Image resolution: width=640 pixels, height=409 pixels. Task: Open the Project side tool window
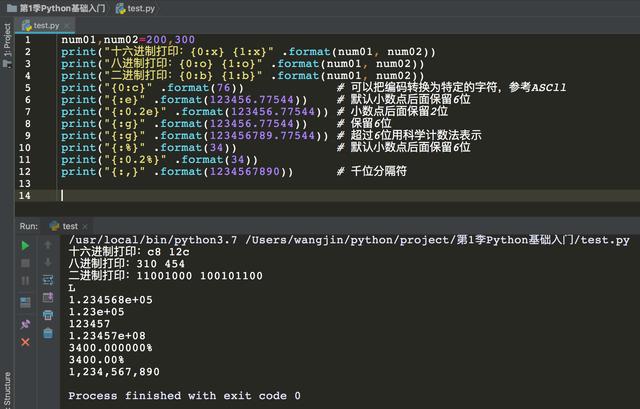tap(7, 45)
